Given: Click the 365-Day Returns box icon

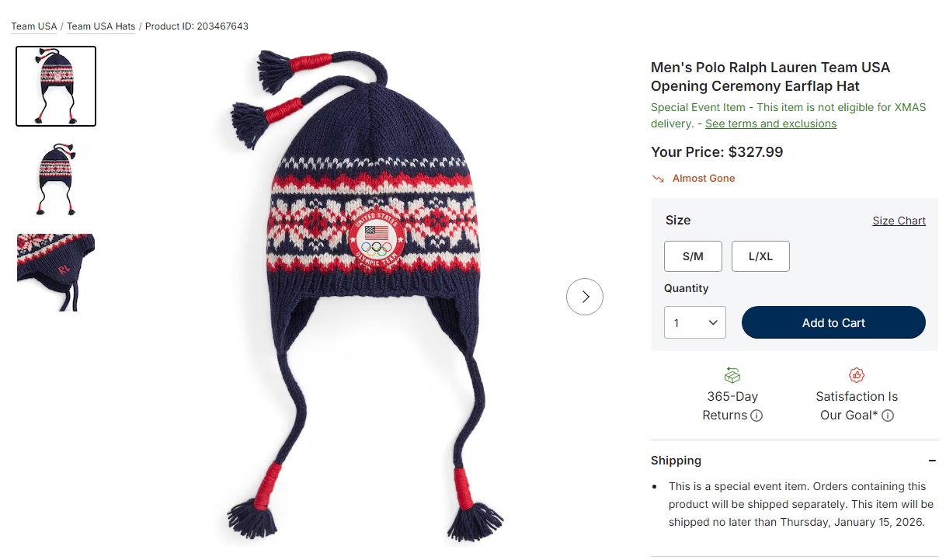Looking at the screenshot, I should tap(732, 375).
